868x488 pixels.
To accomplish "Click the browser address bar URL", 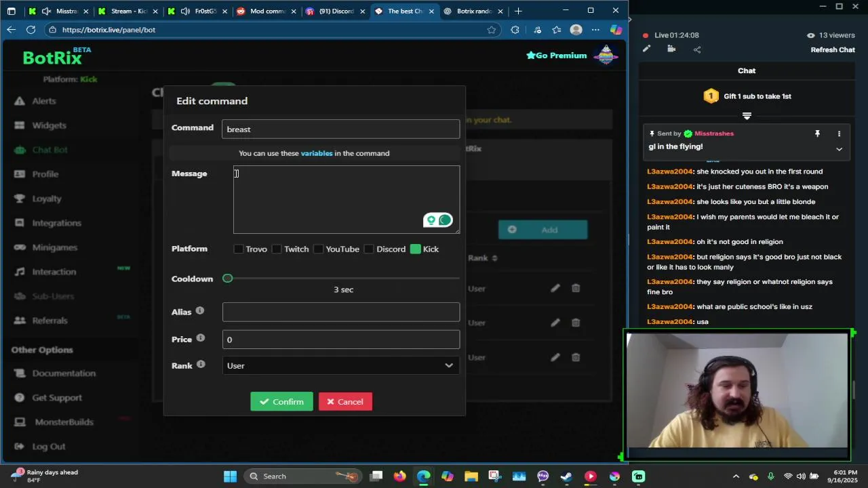I will pyautogui.click(x=108, y=30).
